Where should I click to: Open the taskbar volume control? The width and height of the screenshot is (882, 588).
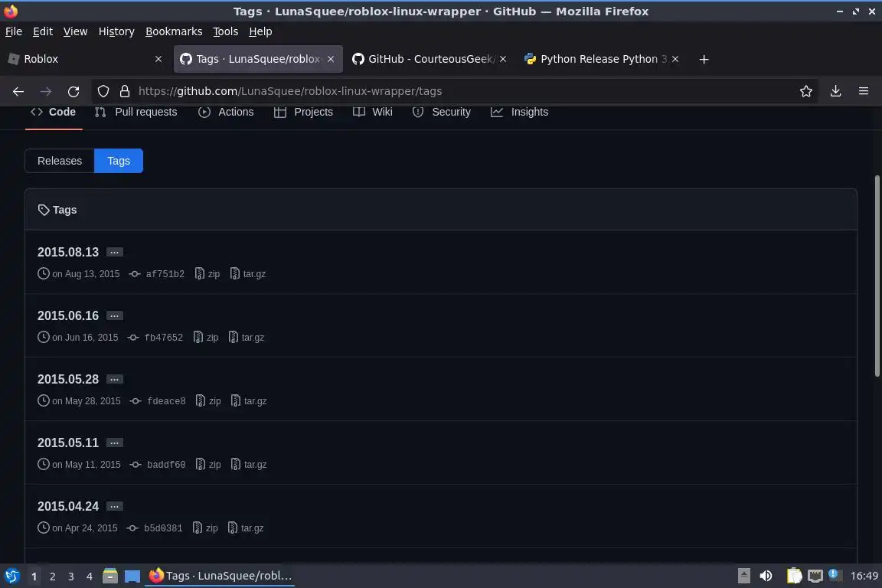coord(766,576)
